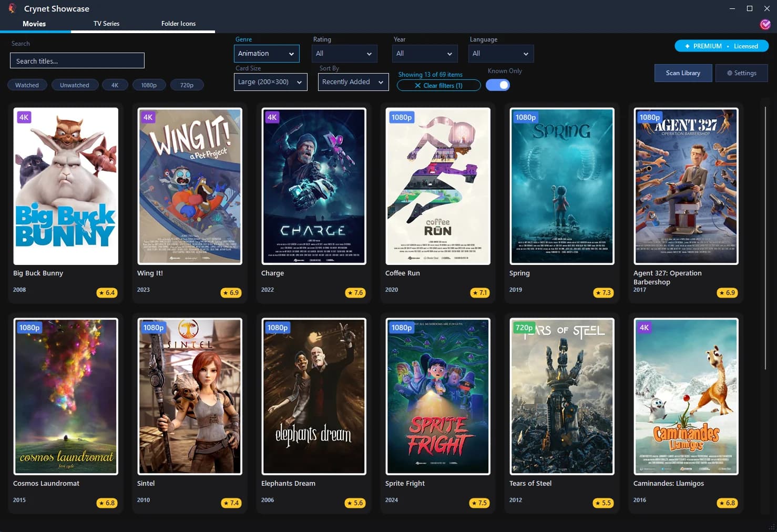Image resolution: width=777 pixels, height=532 pixels.
Task: Select the Cosmos Laundromat poster
Action: click(66, 396)
